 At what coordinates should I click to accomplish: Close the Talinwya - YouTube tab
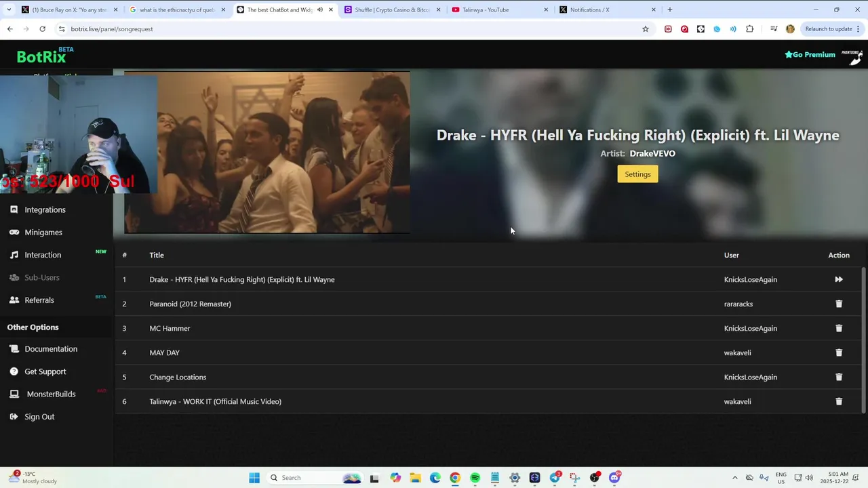pyautogui.click(x=546, y=10)
